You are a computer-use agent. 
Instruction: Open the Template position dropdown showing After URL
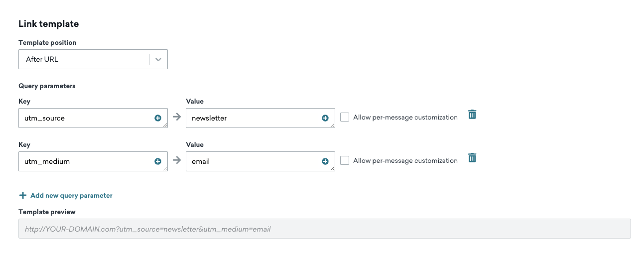pos(93,59)
